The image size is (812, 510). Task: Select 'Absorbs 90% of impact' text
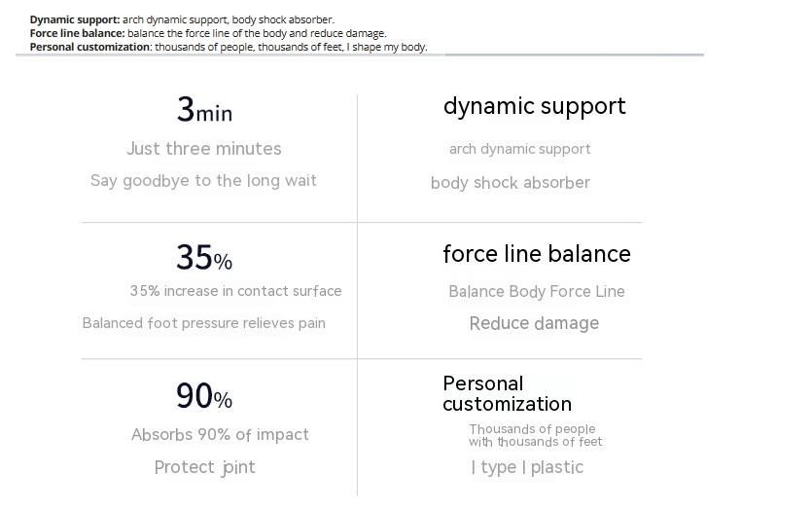point(220,434)
